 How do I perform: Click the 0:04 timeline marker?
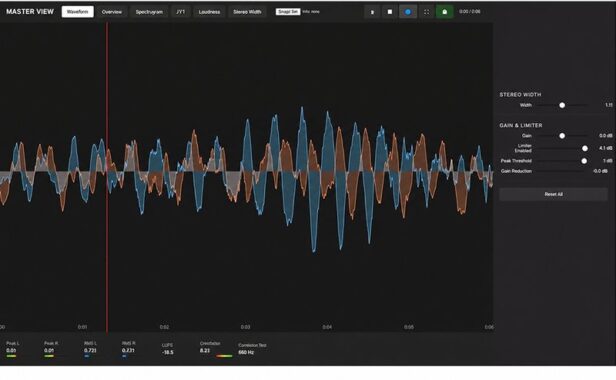click(327, 327)
